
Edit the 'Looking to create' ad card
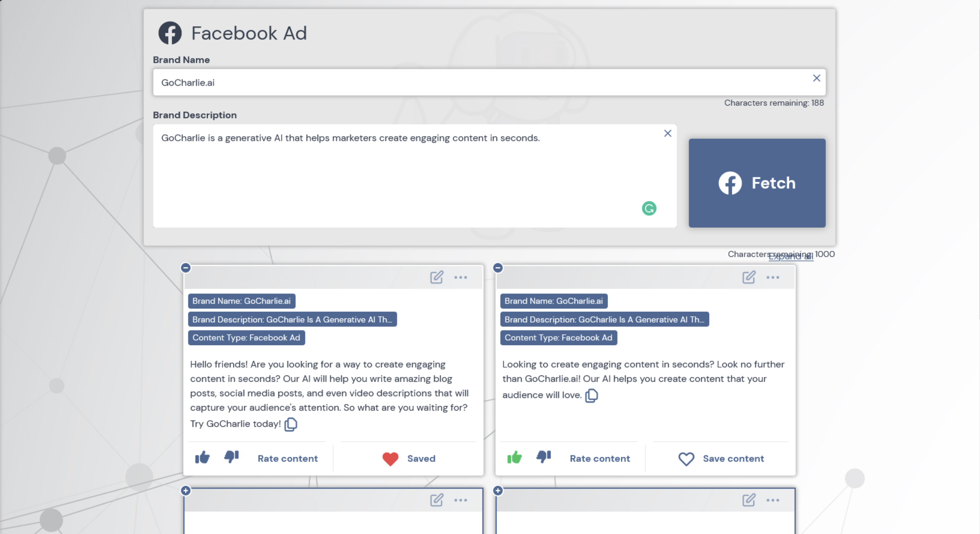tap(749, 277)
